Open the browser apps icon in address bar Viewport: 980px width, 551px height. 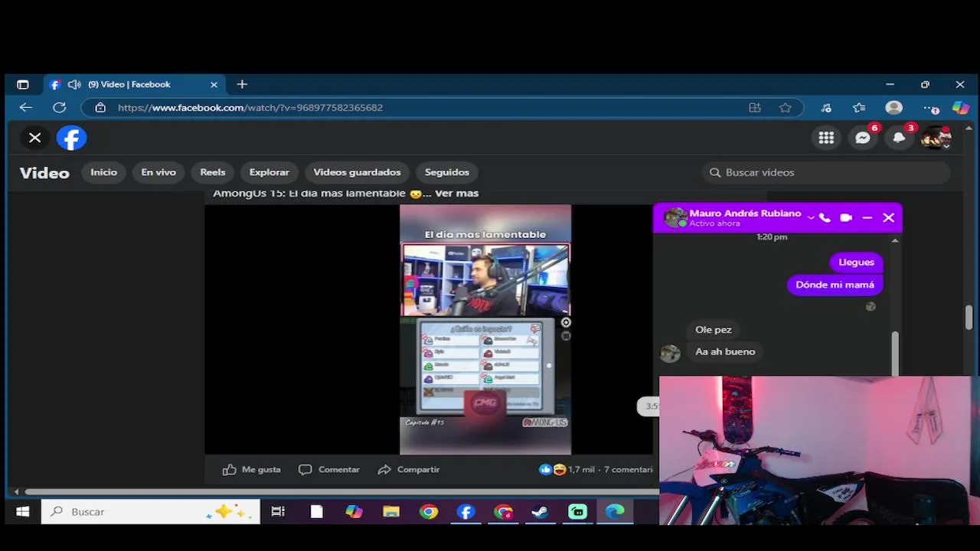(755, 108)
